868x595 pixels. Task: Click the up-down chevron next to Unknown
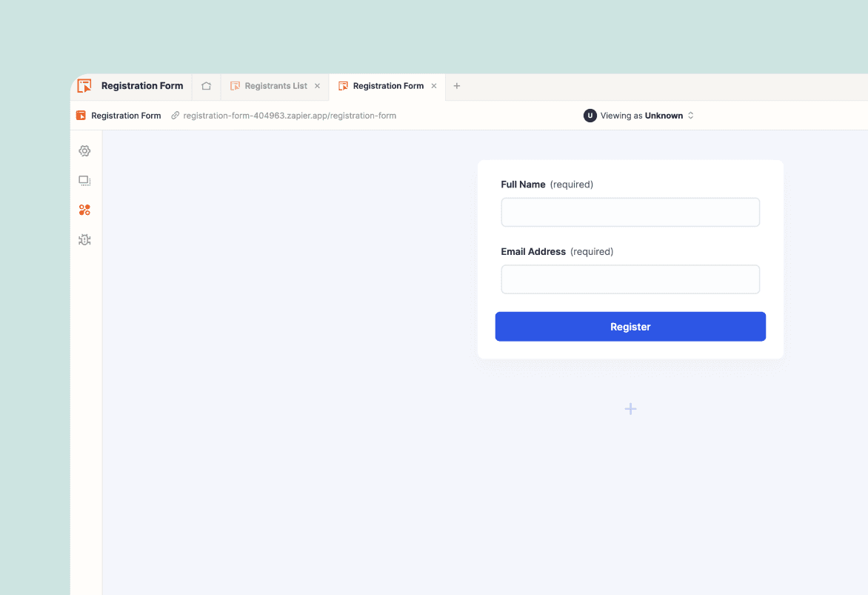(x=691, y=116)
